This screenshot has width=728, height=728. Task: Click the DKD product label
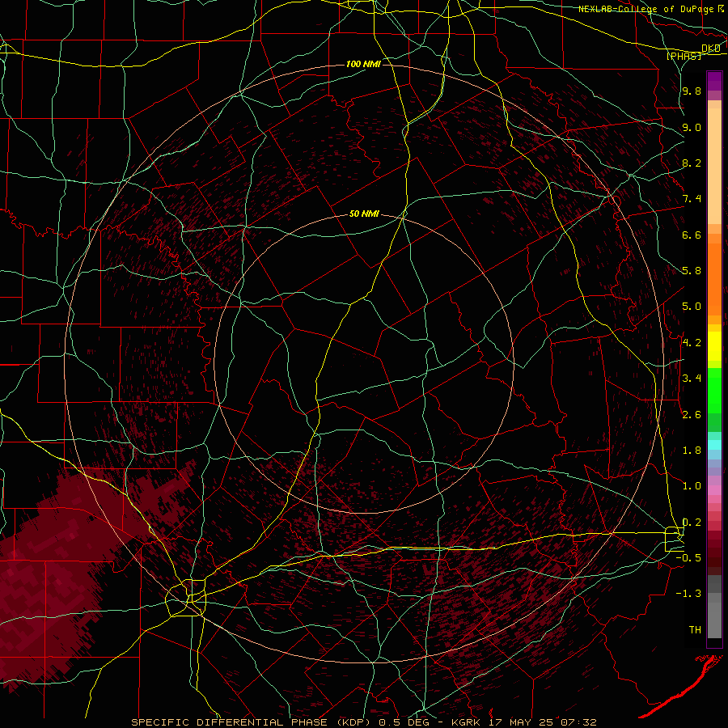point(711,49)
